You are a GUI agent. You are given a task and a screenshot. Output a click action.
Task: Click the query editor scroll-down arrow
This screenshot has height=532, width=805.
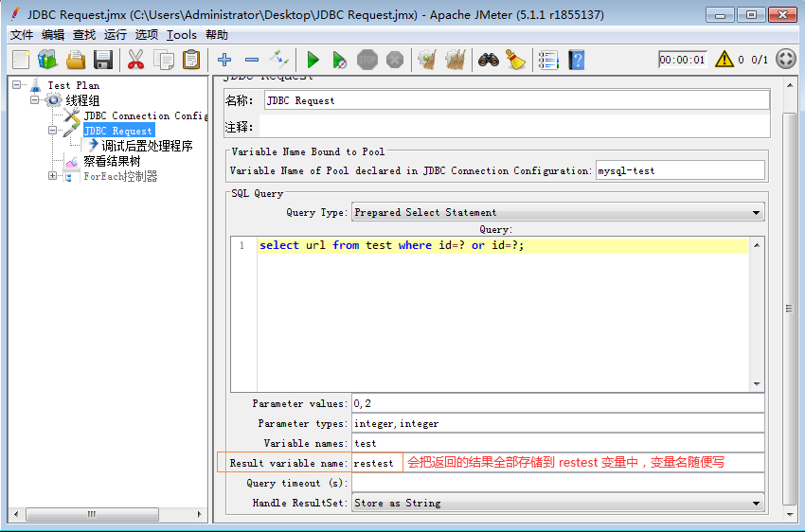[x=757, y=383]
